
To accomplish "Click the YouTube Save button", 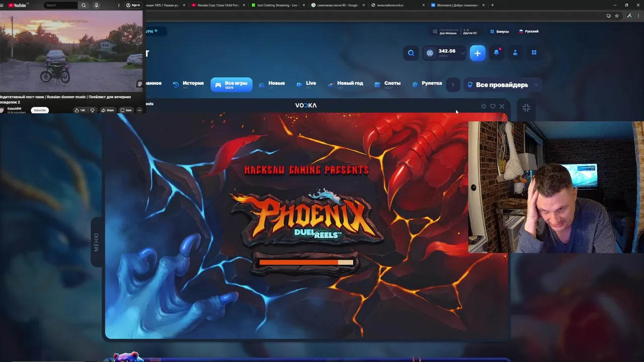I will tap(126, 110).
